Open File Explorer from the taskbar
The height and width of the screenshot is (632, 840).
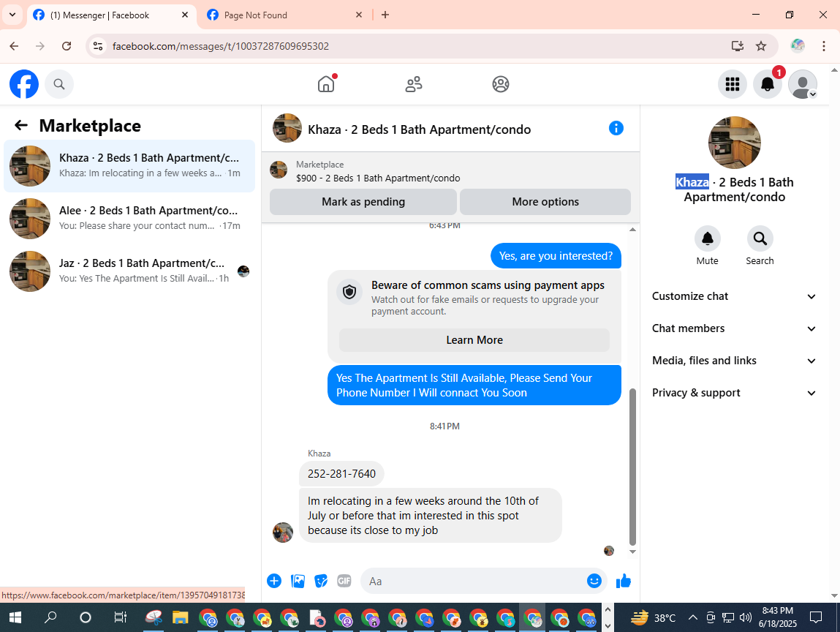[x=180, y=617]
